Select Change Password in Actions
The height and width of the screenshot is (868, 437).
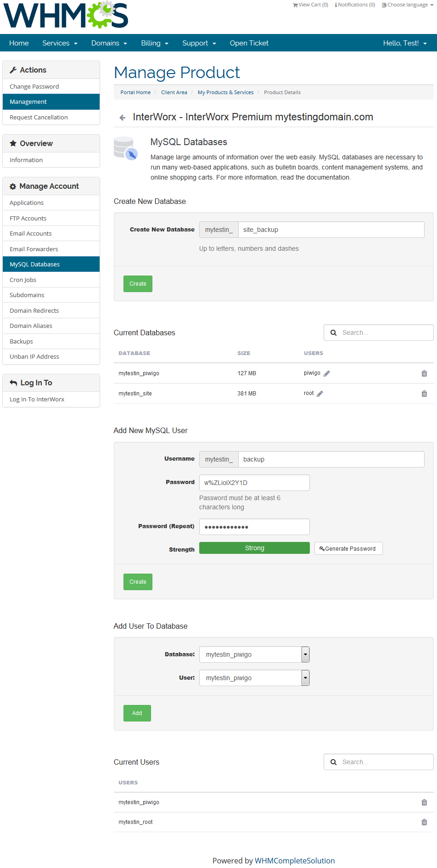coord(51,86)
